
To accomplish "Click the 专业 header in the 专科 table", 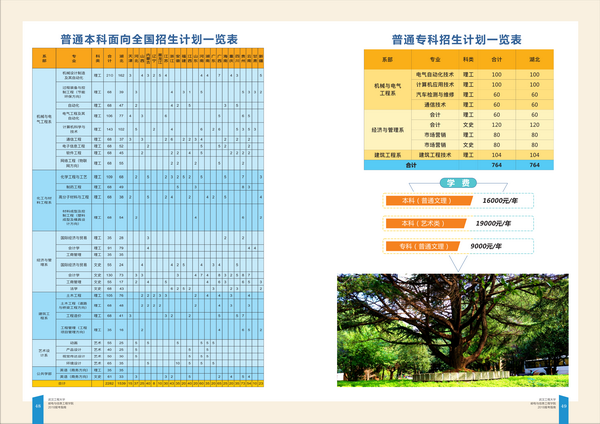I will point(435,59).
